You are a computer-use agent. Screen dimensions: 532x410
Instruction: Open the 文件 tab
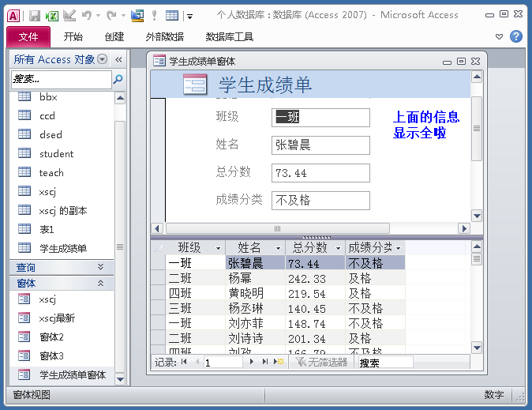pyautogui.click(x=28, y=36)
